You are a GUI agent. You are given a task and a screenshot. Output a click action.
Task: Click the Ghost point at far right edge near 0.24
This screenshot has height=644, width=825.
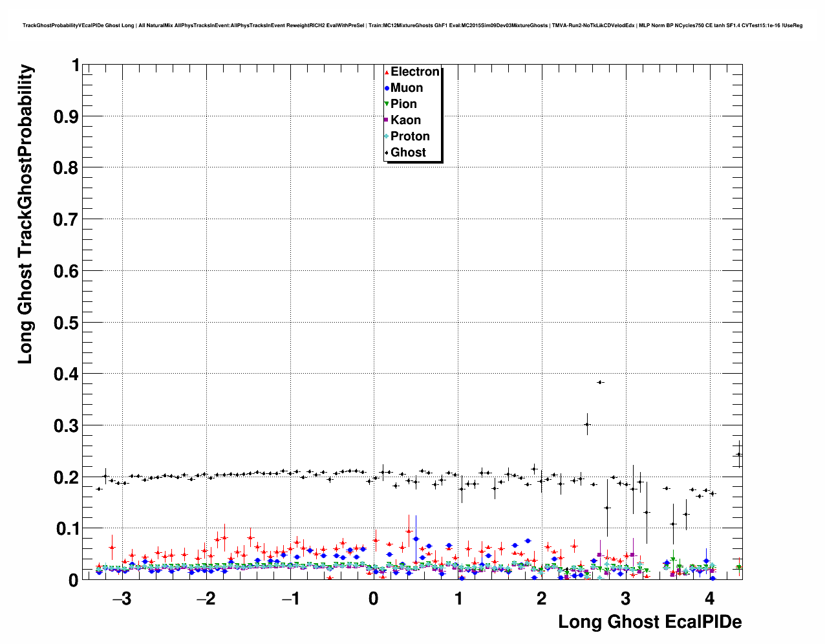pyautogui.click(x=739, y=454)
